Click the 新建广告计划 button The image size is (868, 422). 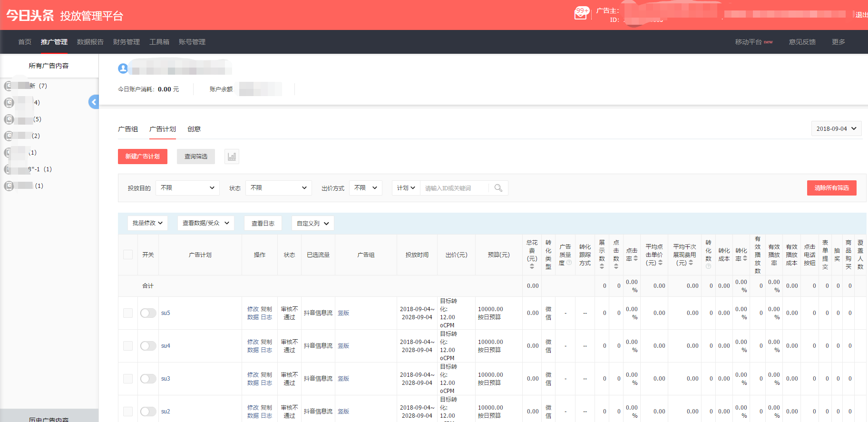coord(143,157)
